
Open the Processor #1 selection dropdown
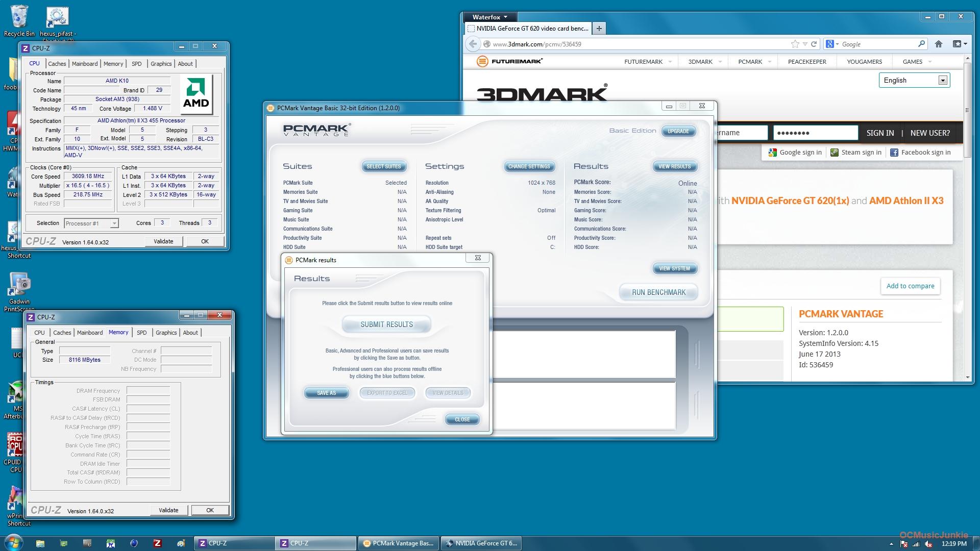pyautogui.click(x=91, y=223)
